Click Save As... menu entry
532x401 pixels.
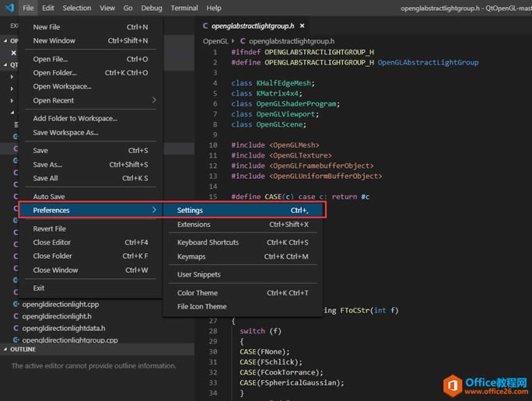coord(90,165)
